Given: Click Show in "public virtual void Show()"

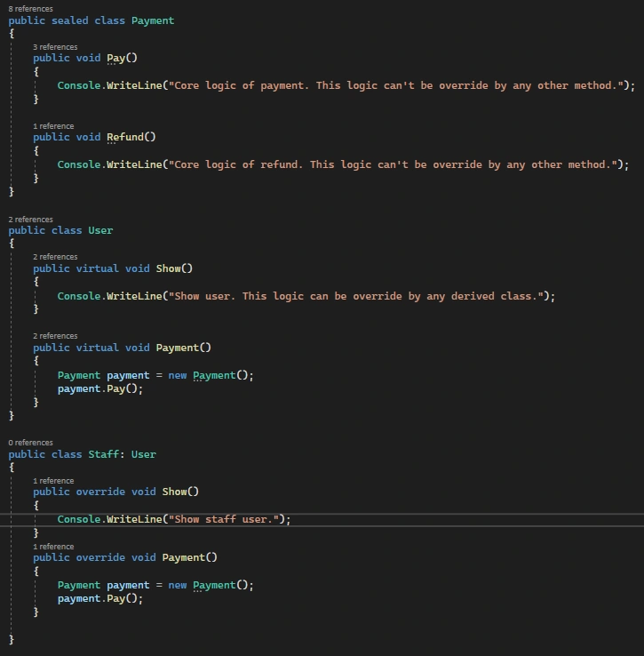Looking at the screenshot, I should 168,268.
